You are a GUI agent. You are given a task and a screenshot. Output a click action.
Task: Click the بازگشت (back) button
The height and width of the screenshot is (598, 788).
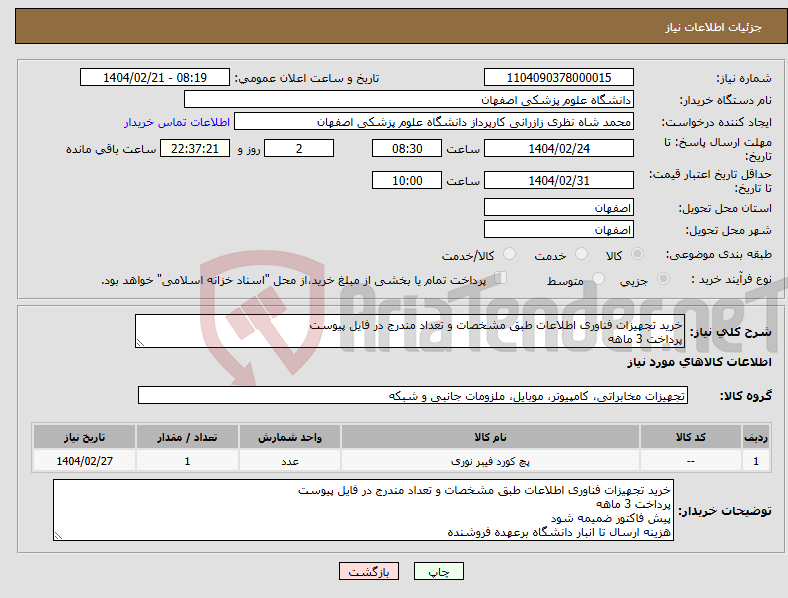369,571
